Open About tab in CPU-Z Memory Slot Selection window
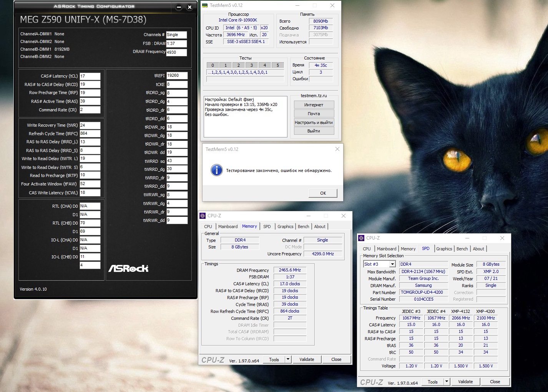This screenshot has height=392, width=548. [x=478, y=249]
